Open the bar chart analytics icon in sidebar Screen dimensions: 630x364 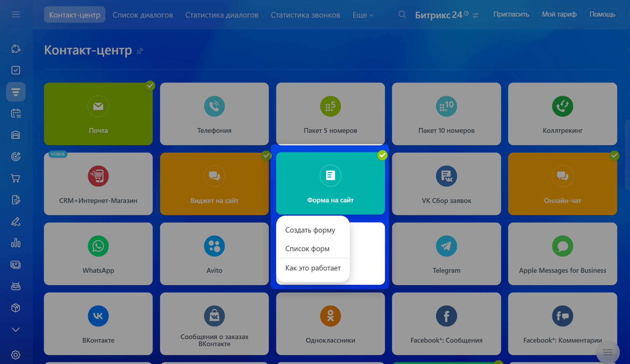pyautogui.click(x=16, y=243)
